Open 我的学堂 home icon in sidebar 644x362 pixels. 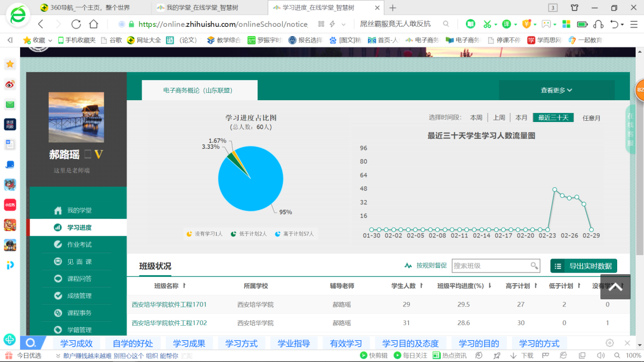[x=58, y=210]
